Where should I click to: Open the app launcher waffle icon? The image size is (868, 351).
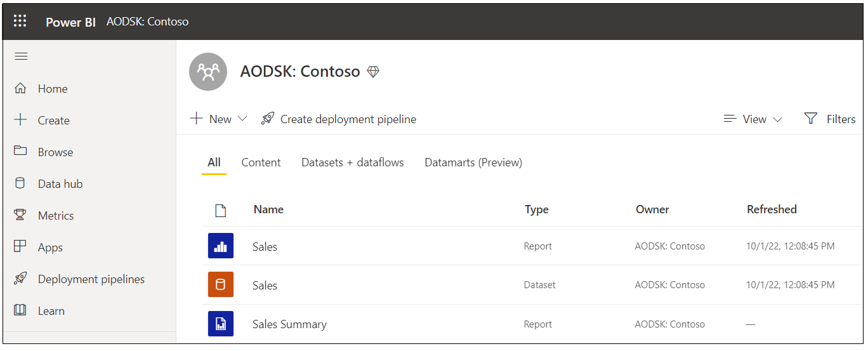(x=20, y=21)
